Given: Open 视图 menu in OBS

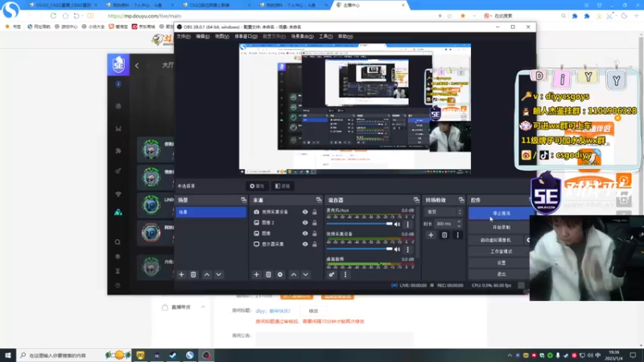Looking at the screenshot, I should (222, 36).
